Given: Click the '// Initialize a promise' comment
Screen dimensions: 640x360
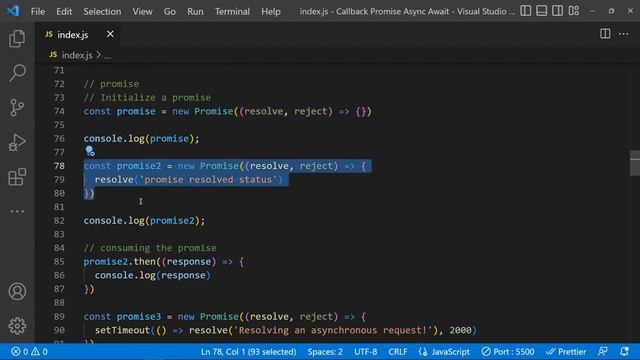Looking at the screenshot, I should click(147, 98).
